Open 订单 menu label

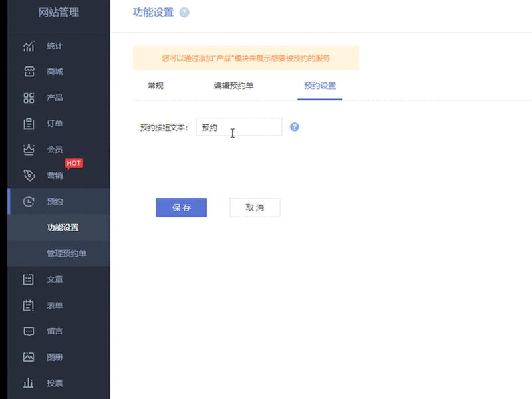(x=55, y=124)
